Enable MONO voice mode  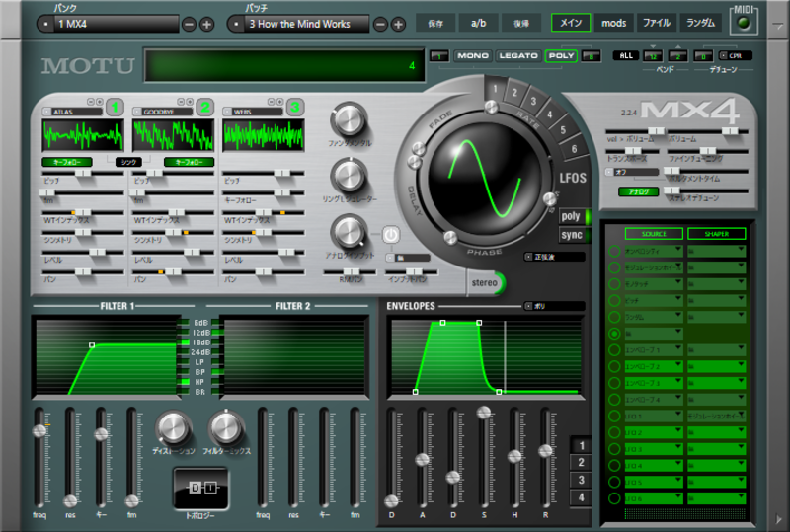tap(473, 56)
